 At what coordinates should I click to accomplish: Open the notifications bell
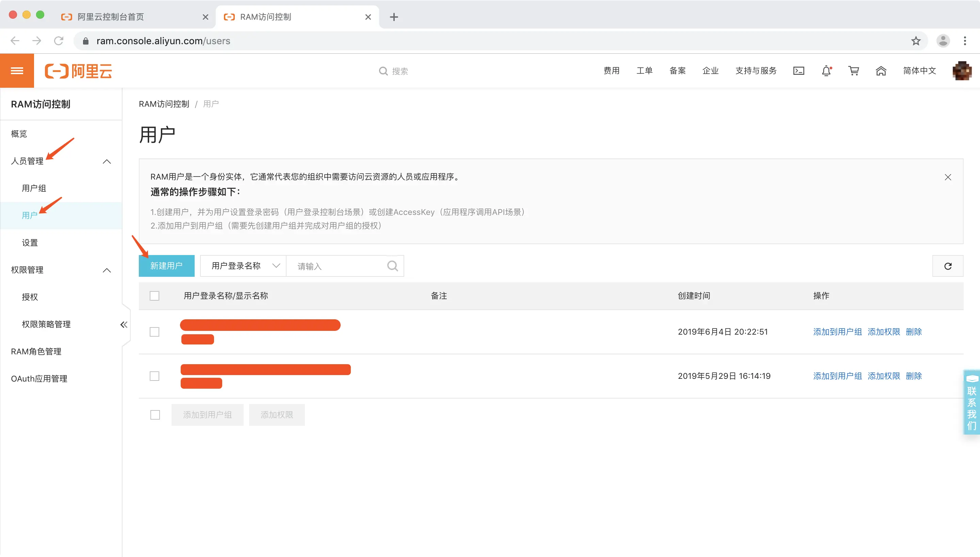point(826,71)
